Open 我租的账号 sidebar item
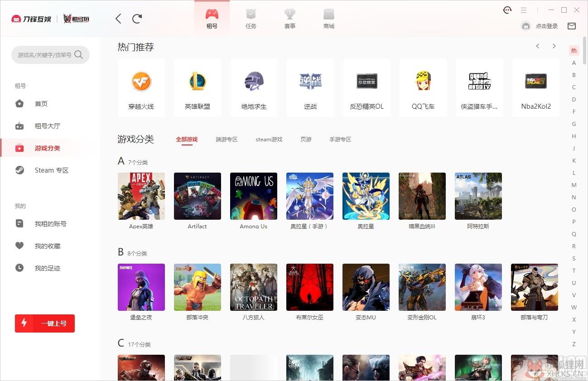 click(50, 224)
